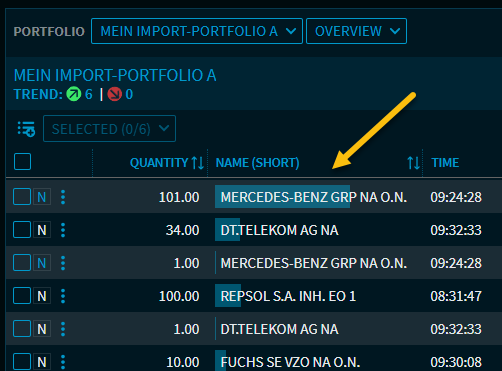Image resolution: width=502 pixels, height=371 pixels.
Task: Click quantity value 34.00
Action: click(x=183, y=230)
